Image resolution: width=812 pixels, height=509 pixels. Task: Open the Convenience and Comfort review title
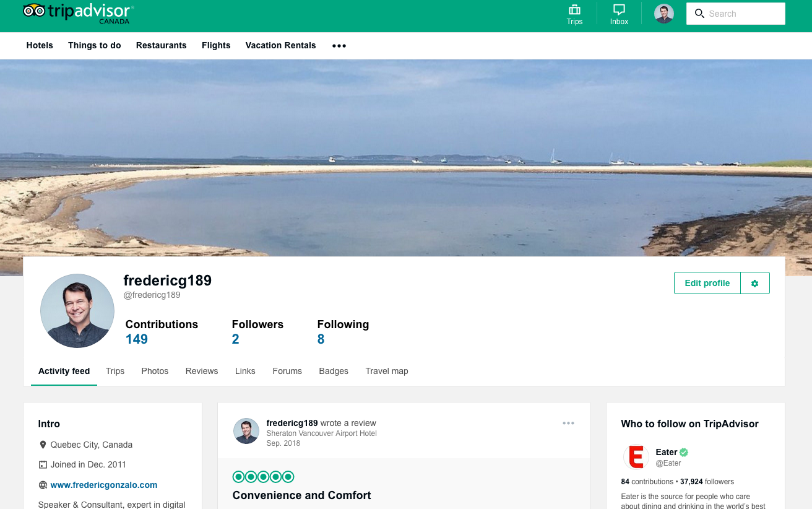tap(302, 495)
